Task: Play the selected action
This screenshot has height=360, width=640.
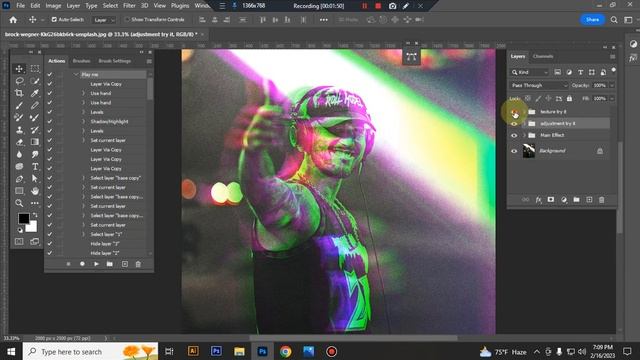Action: [x=96, y=264]
